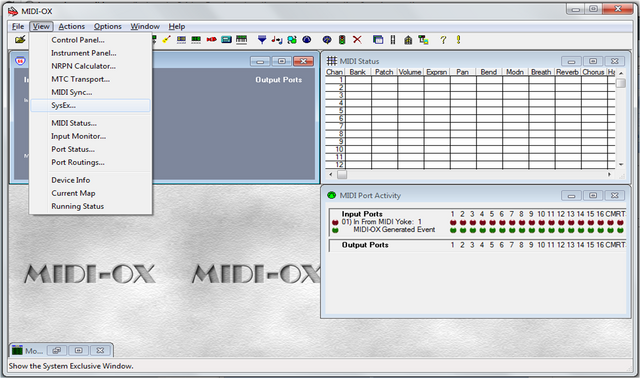
Task: Maximize the MIDI Status window
Action: [x=593, y=61]
